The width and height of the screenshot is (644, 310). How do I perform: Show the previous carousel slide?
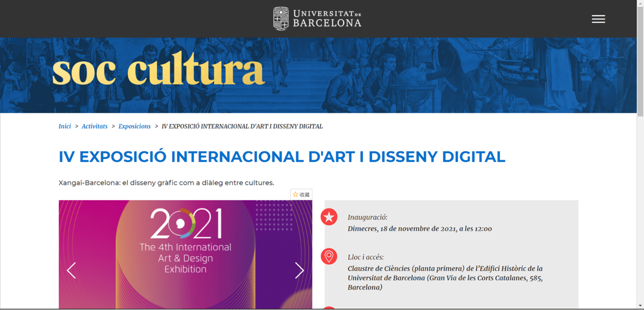coord(71,270)
